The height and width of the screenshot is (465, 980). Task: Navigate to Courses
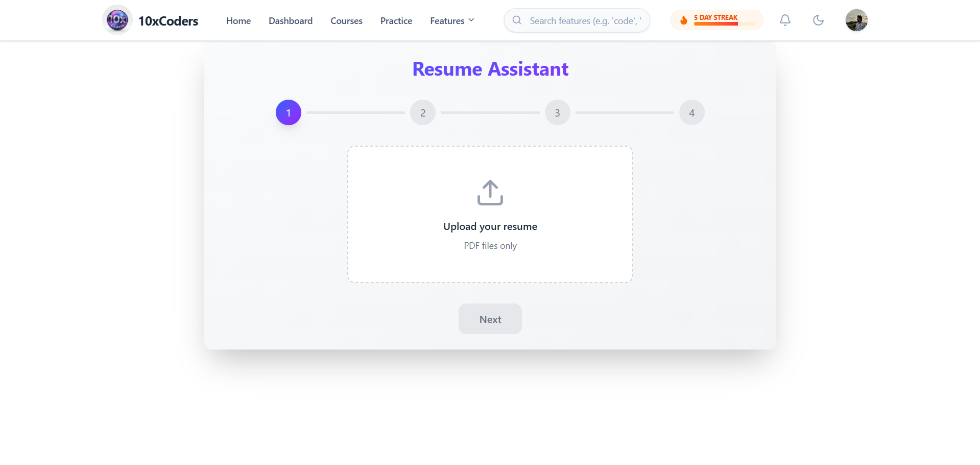point(346,20)
